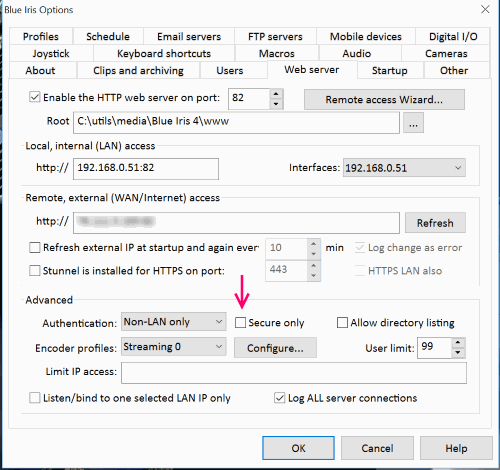Enable Refresh external IP at startup
This screenshot has height=470, width=500.
coord(35,248)
